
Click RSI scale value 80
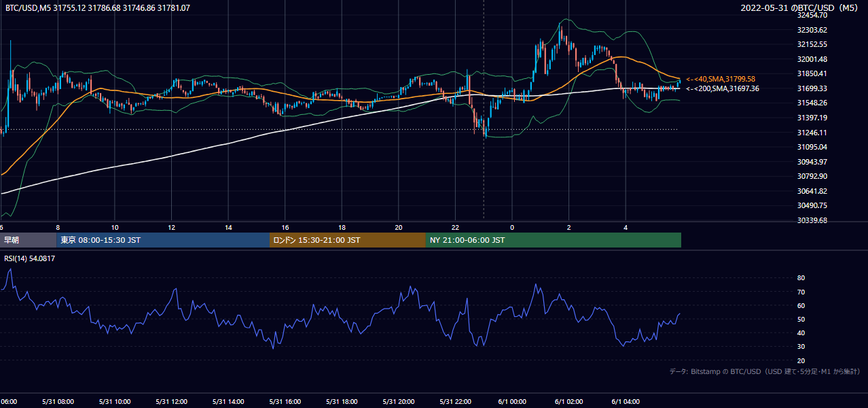click(801, 278)
